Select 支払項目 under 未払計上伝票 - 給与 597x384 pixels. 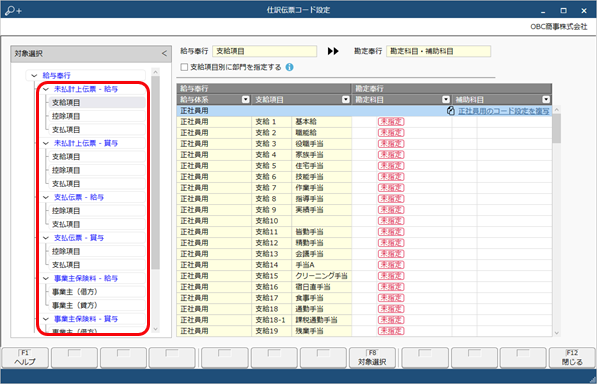tap(97, 130)
